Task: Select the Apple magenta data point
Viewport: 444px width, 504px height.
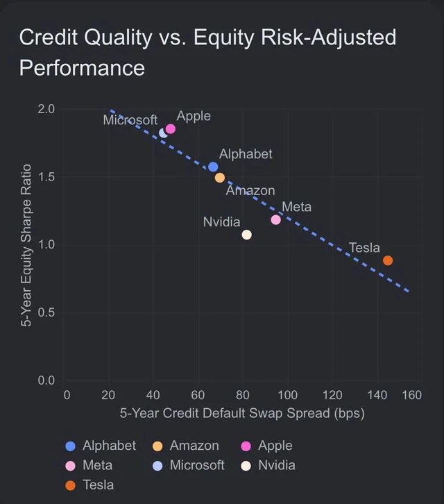Action: tap(170, 129)
